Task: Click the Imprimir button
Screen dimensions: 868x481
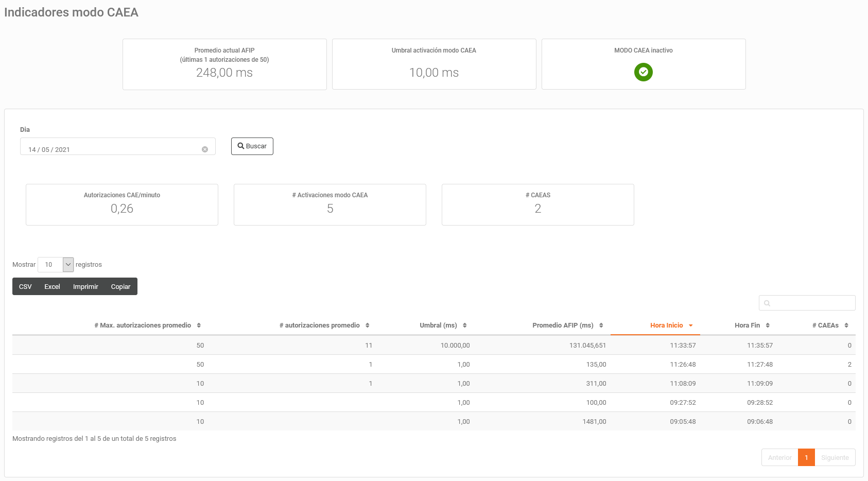Action: 85,287
